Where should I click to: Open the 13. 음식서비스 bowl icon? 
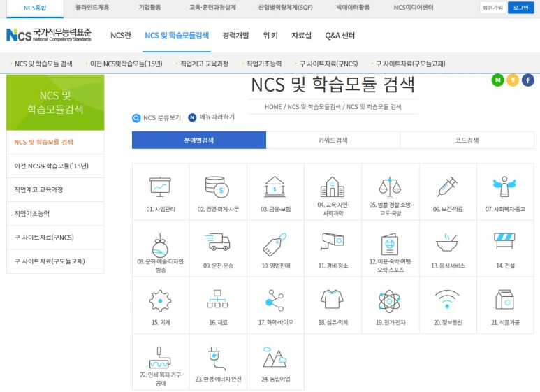pyautogui.click(x=447, y=243)
